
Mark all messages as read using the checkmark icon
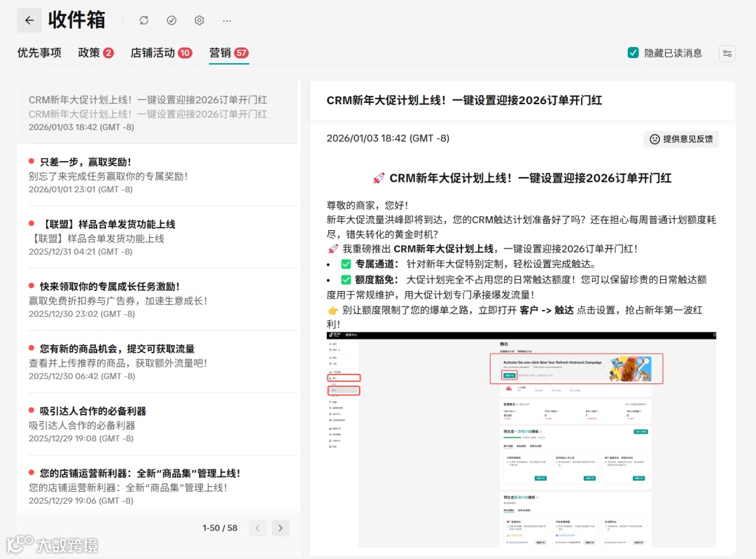point(171,20)
